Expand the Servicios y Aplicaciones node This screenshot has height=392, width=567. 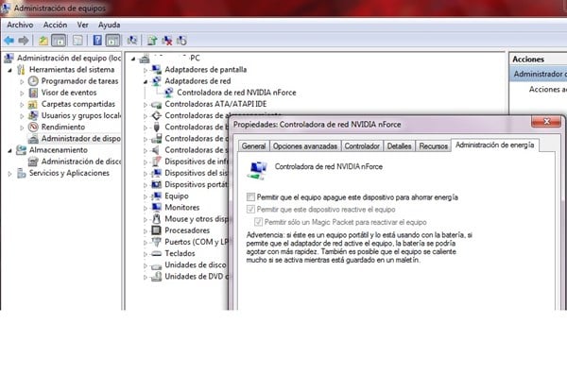point(9,174)
